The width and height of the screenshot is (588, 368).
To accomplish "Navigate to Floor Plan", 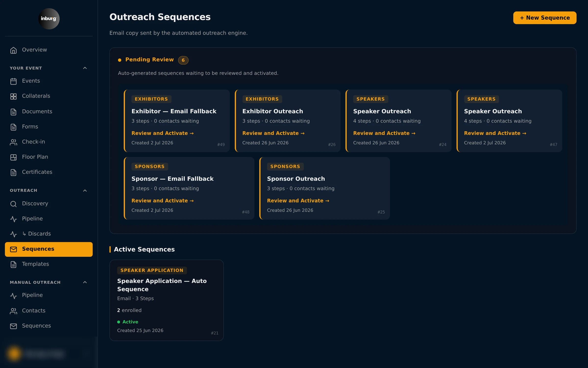I will pyautogui.click(x=49, y=157).
